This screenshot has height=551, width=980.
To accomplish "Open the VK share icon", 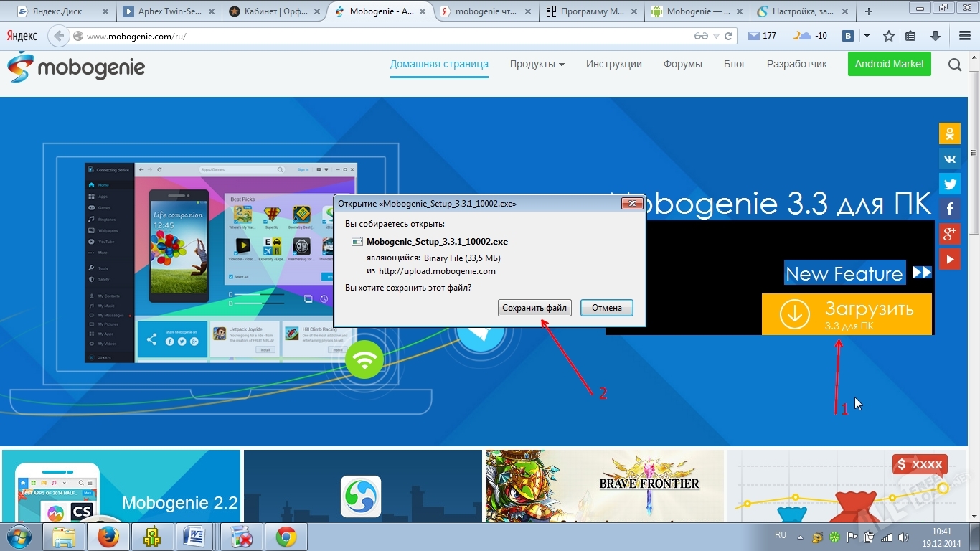I will coord(950,159).
